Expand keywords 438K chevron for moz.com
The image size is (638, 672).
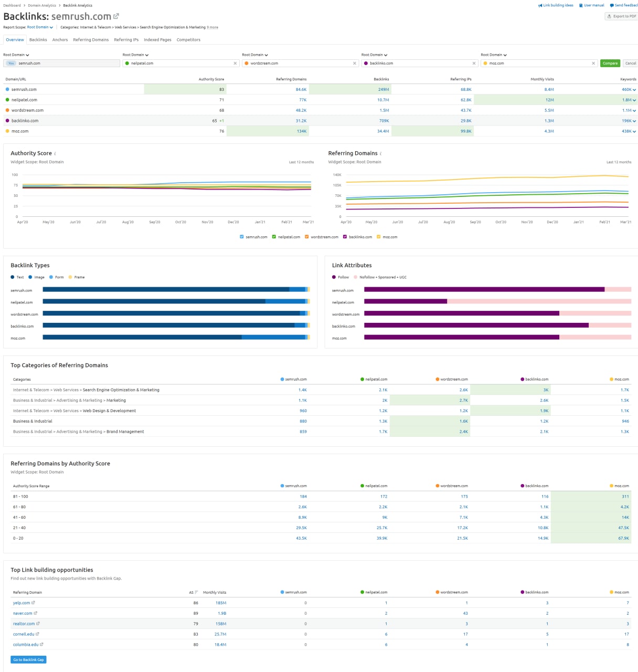(634, 131)
